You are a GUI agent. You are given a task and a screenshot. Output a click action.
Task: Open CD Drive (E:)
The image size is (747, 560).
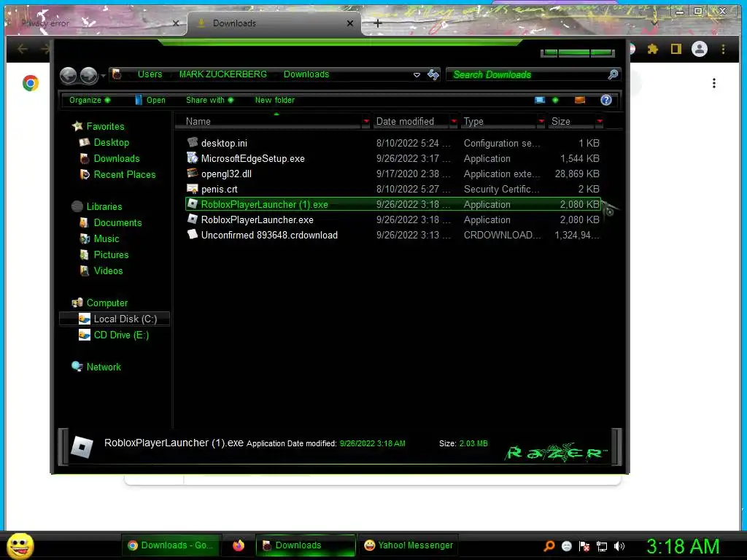[114, 335]
